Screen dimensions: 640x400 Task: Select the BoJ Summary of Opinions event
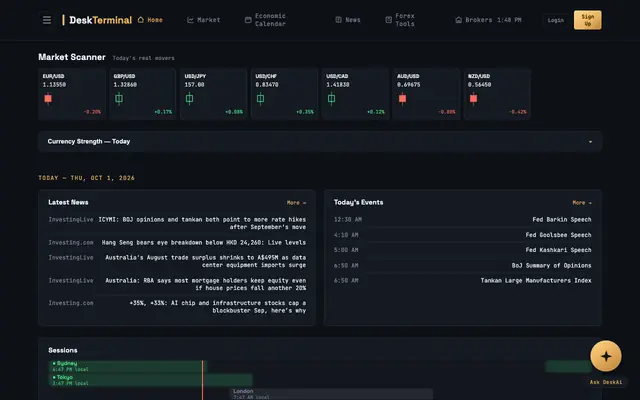[x=551, y=265]
